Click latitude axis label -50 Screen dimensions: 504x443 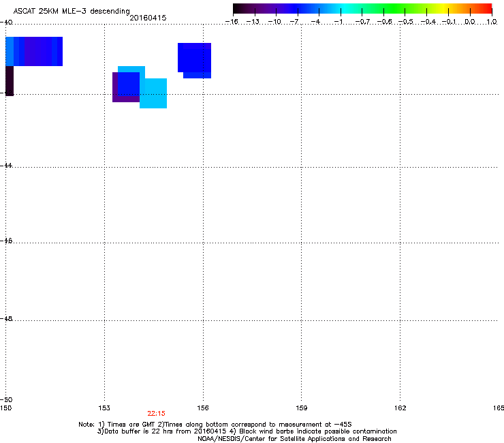pyautogui.click(x=6, y=399)
